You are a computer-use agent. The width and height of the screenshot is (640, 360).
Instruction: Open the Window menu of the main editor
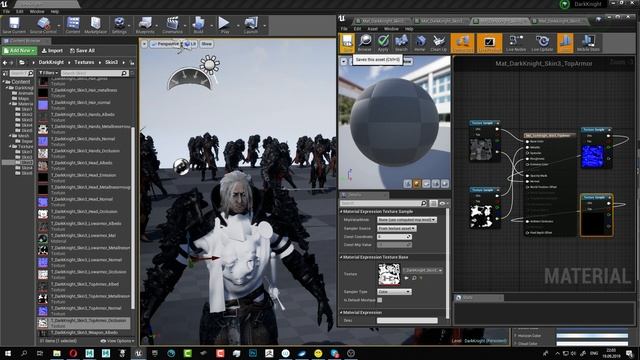click(37, 11)
